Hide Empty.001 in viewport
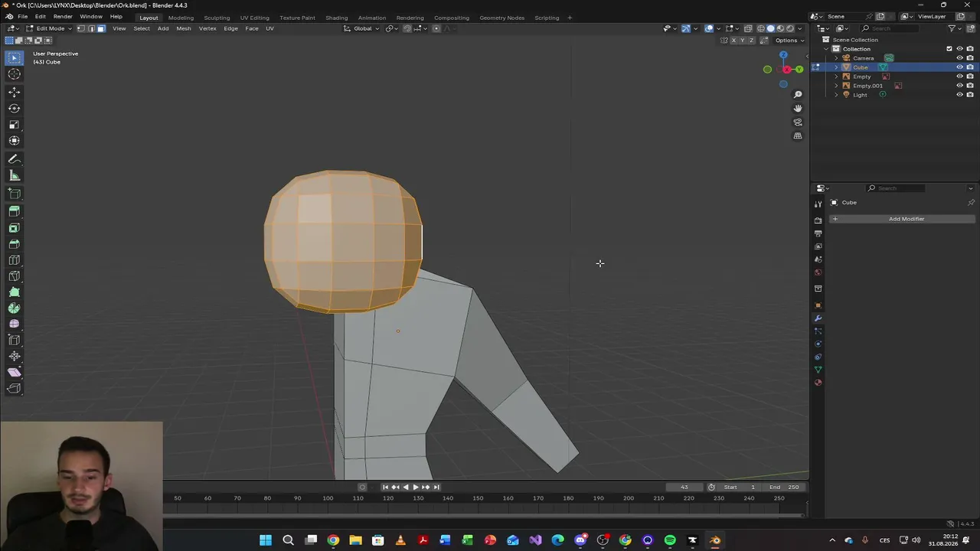Image resolution: width=980 pixels, height=551 pixels. coord(959,86)
